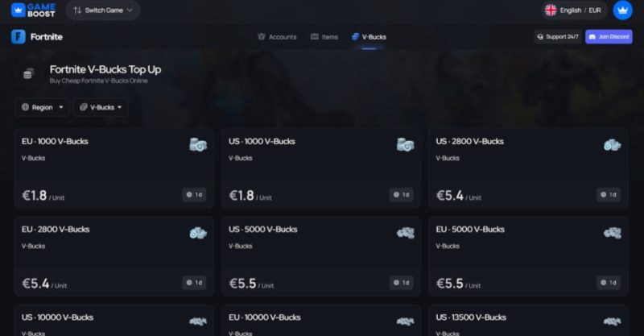Open the EU · 1000 V-Bucks offer
644x336 pixels.
point(114,168)
